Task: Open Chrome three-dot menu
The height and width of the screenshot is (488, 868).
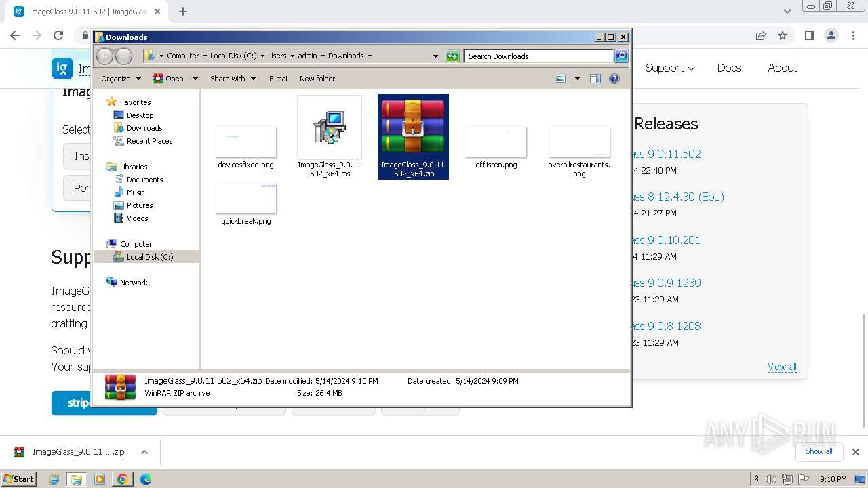Action: click(x=853, y=35)
